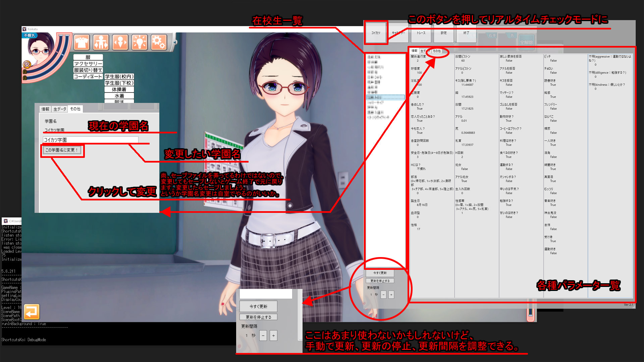The height and width of the screenshot is (362, 644).
Task: Collapse the game toolbar with the arrow tab
Action: pos(175,42)
